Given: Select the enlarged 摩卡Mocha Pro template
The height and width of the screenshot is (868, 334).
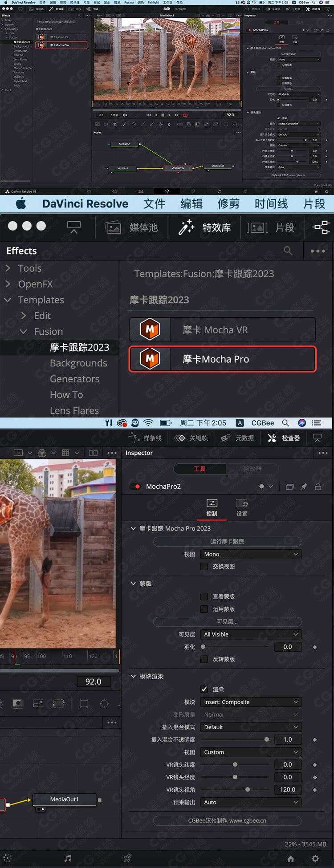Looking at the screenshot, I should pos(223,359).
